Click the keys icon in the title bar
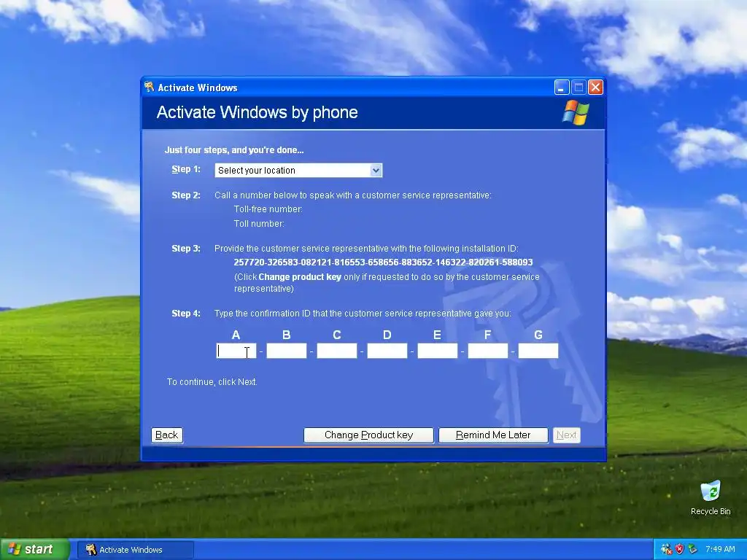This screenshot has height=560, width=747. [x=150, y=87]
